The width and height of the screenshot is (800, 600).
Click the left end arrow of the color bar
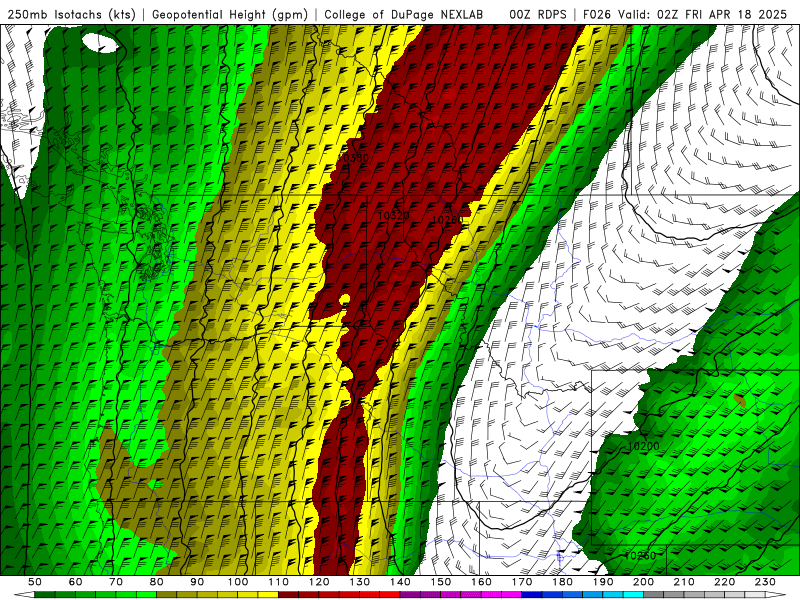(x=24, y=595)
